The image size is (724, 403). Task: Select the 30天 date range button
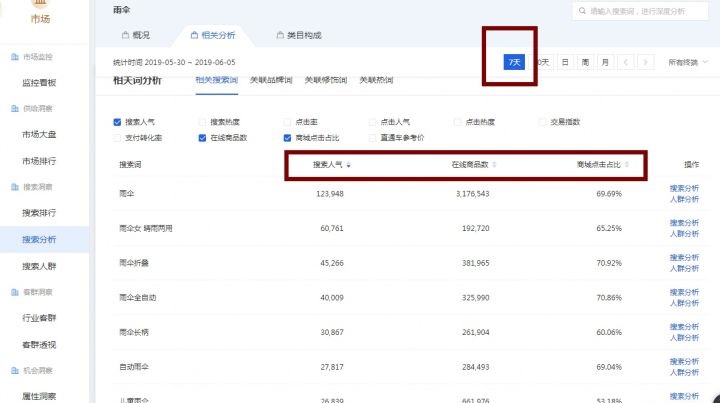[543, 62]
